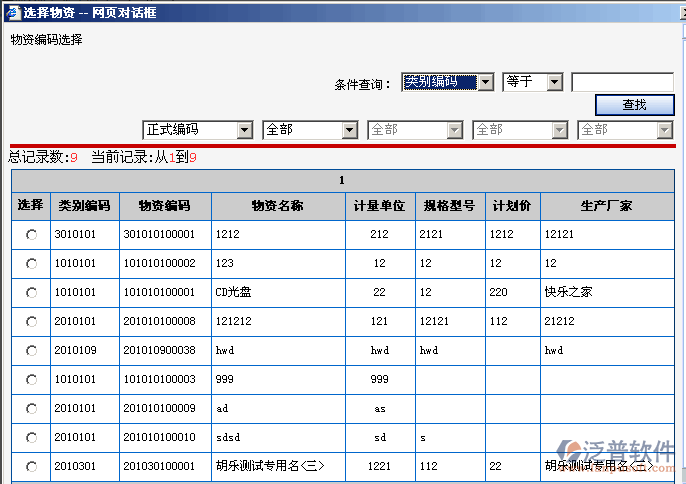Click into the query value text field

point(622,82)
